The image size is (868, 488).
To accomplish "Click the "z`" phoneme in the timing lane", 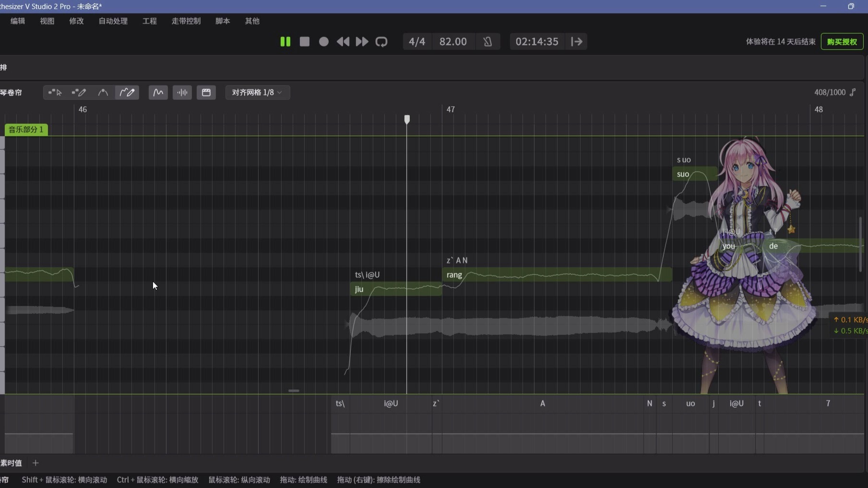I will (436, 404).
